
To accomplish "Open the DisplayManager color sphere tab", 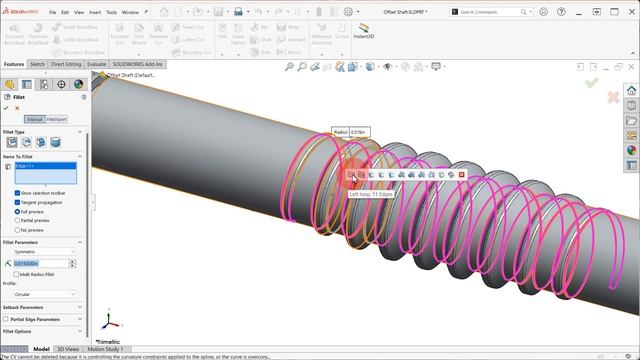I will (x=78, y=84).
